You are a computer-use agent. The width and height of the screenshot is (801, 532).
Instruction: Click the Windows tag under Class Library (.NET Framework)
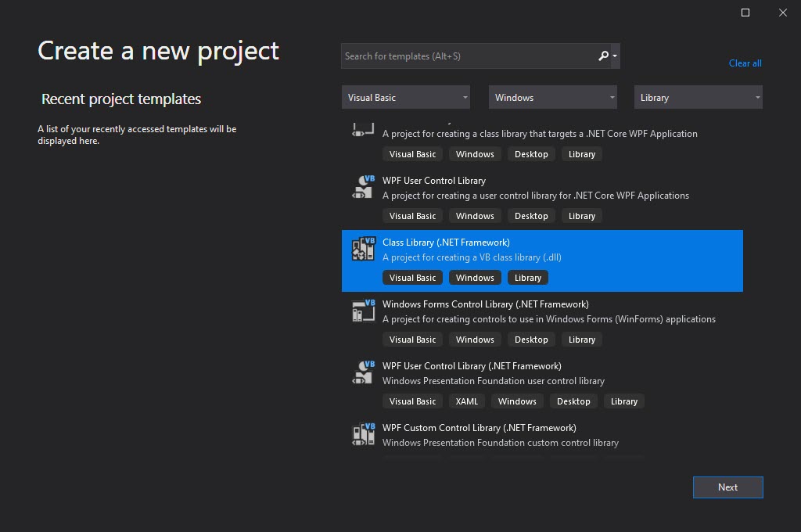coord(475,278)
